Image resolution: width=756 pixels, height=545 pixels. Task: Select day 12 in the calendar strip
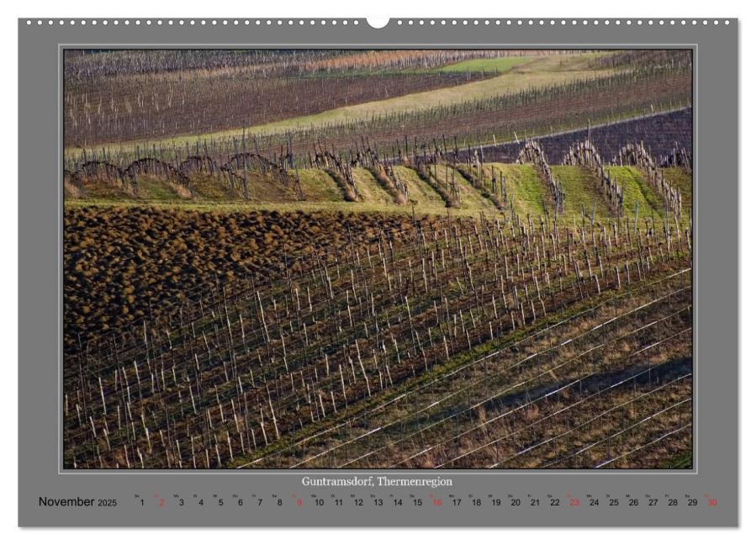point(358,503)
